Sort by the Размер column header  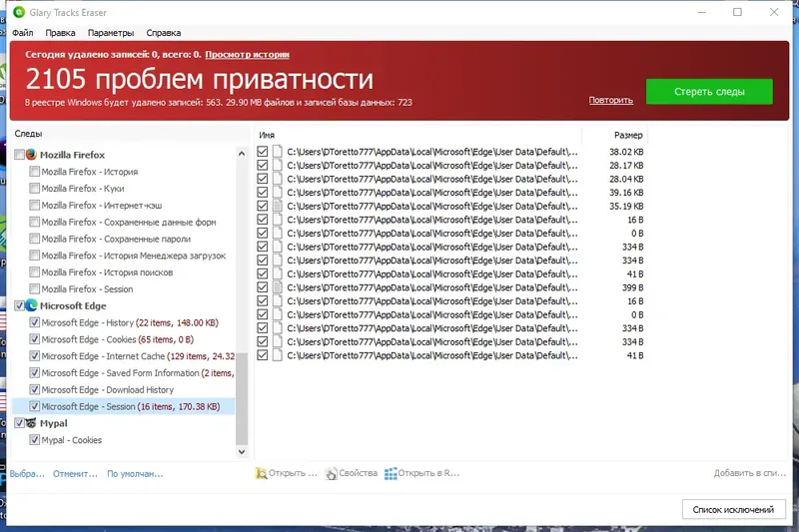614,135
